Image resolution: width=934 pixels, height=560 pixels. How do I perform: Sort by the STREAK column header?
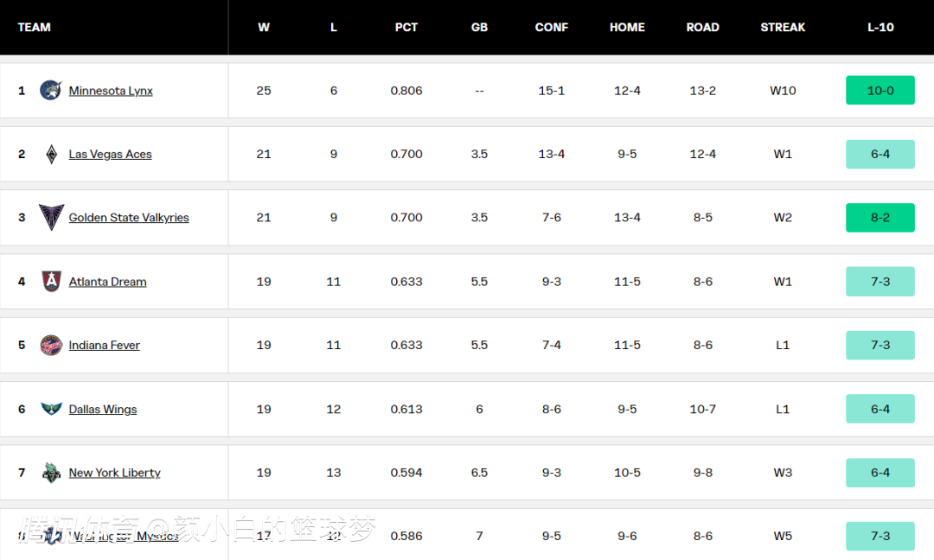[x=783, y=28]
